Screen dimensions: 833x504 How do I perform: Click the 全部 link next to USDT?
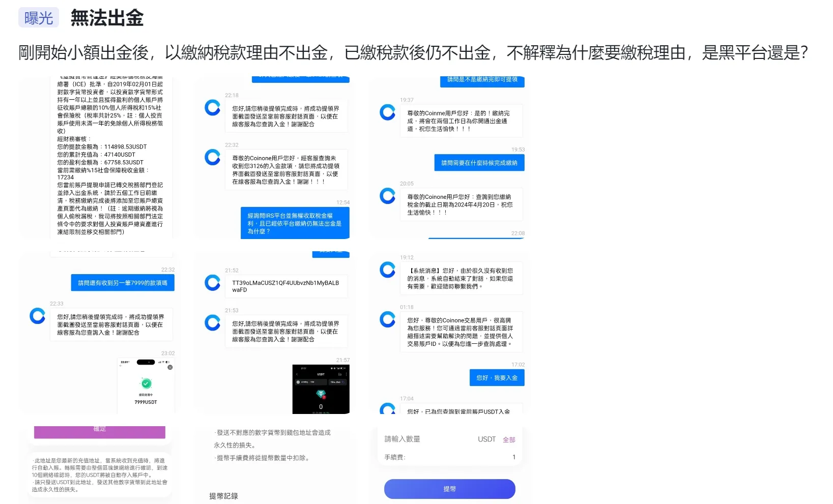click(x=509, y=440)
